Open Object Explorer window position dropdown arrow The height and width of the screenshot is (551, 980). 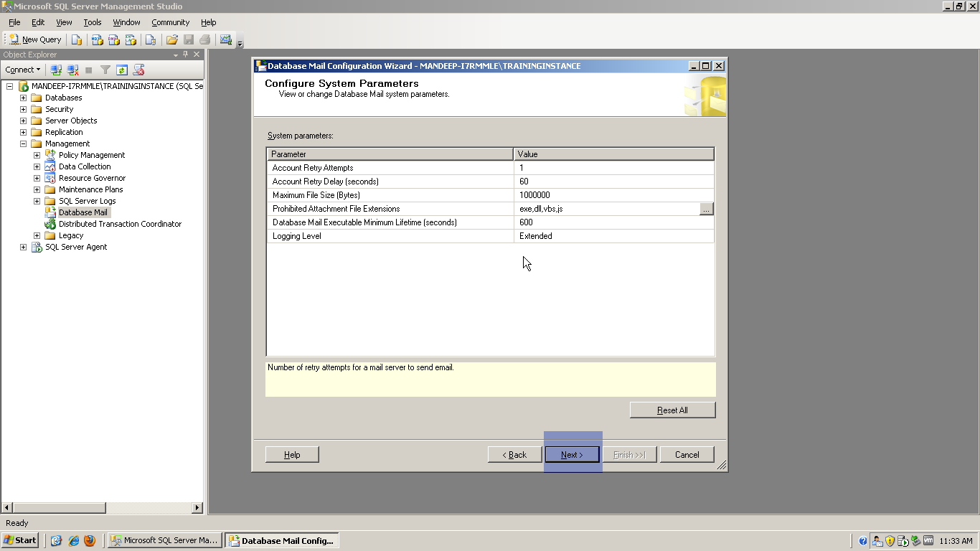(176, 55)
